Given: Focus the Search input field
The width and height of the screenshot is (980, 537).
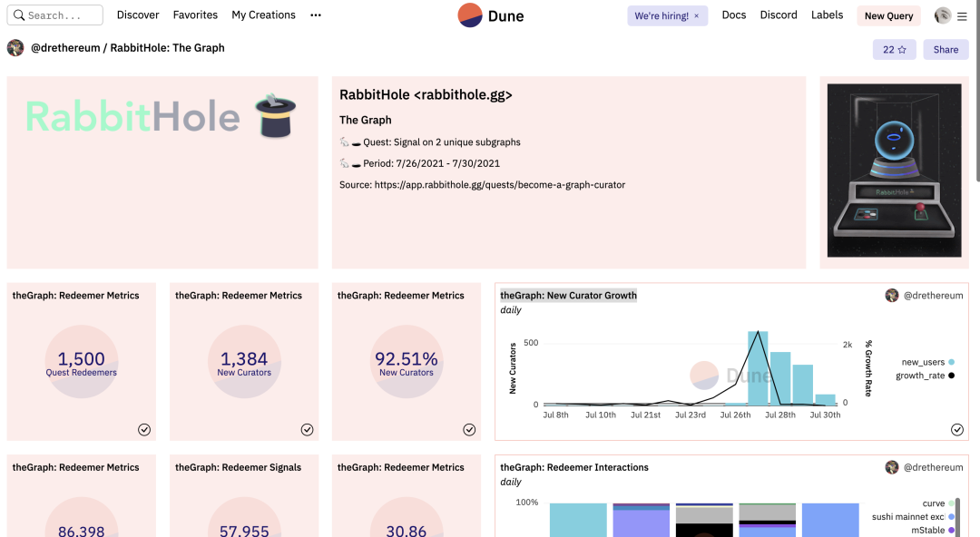Looking at the screenshot, I should click(55, 15).
